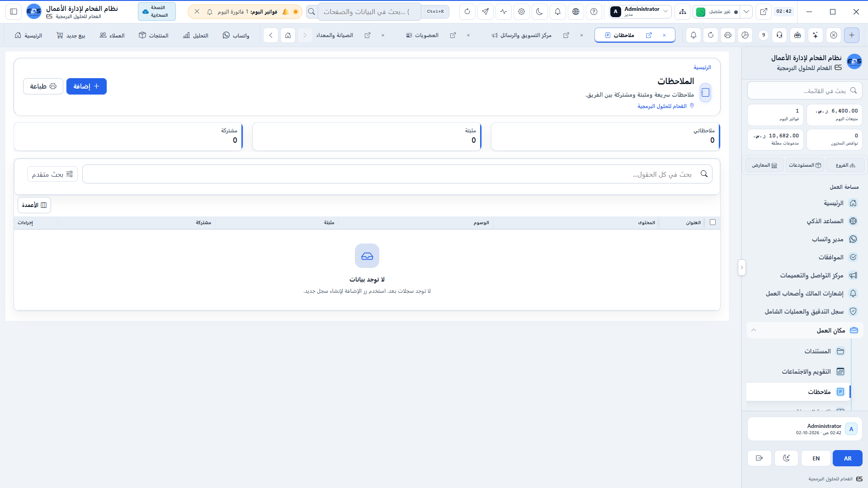Toggle the night mode button beside EN

(x=787, y=458)
